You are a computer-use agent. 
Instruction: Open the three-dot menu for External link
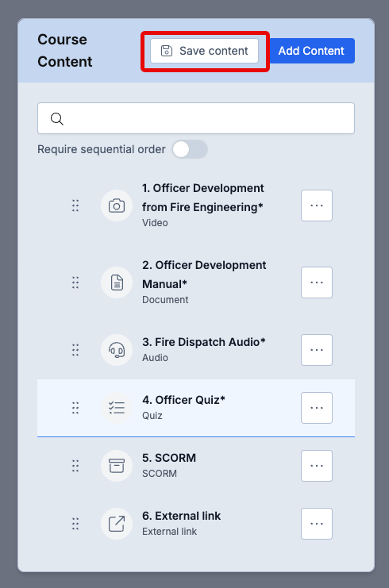tap(317, 524)
